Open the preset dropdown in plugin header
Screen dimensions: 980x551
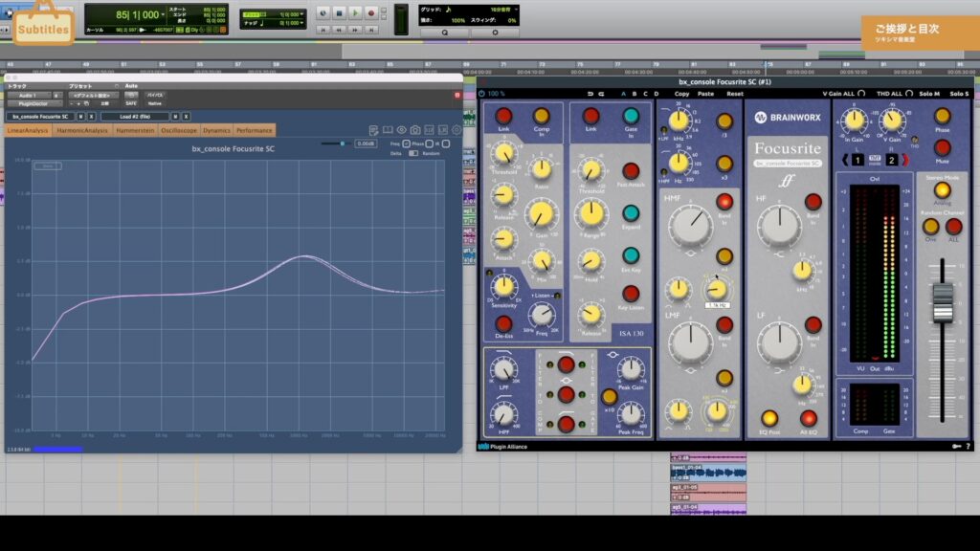tap(93, 96)
